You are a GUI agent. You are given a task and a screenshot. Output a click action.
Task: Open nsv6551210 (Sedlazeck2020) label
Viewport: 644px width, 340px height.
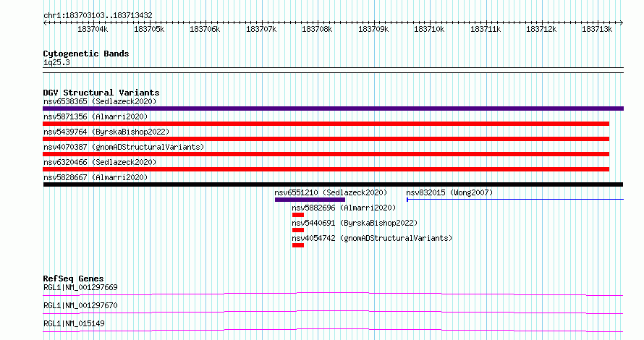click(x=331, y=192)
